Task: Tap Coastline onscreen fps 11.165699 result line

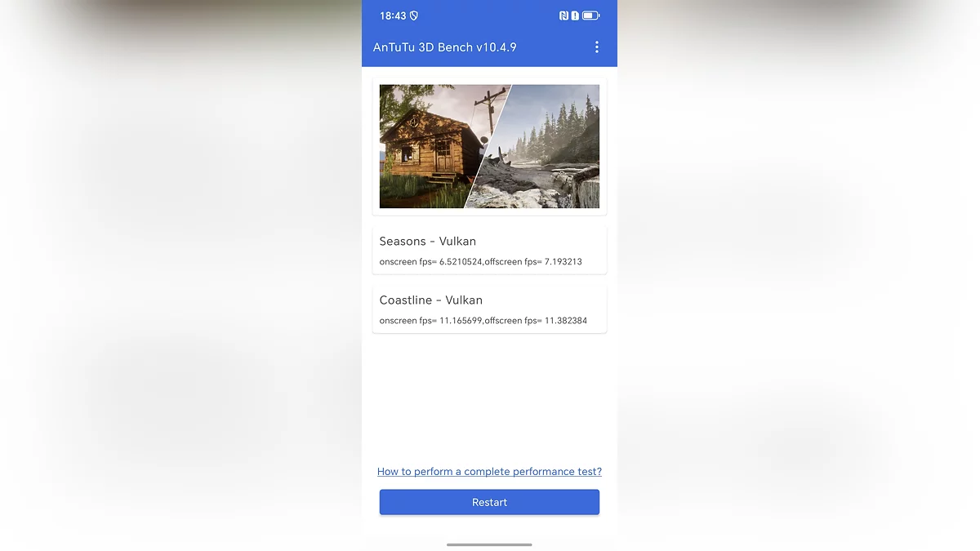Action: coord(483,321)
